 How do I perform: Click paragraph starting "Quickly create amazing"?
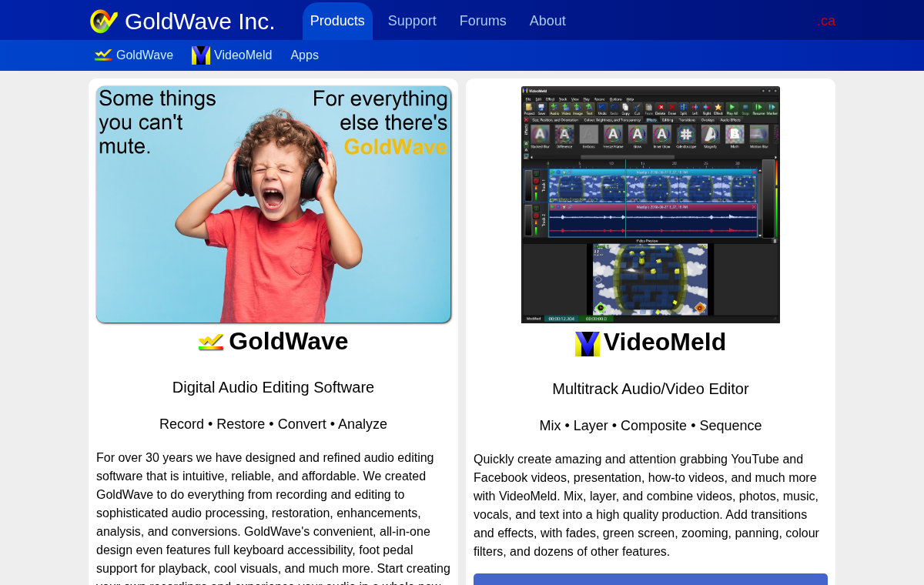(x=651, y=505)
